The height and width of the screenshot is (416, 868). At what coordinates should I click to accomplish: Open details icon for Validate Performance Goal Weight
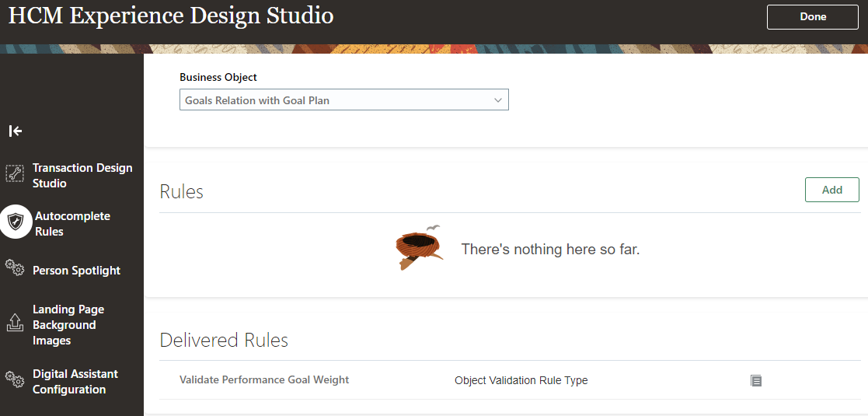(755, 380)
